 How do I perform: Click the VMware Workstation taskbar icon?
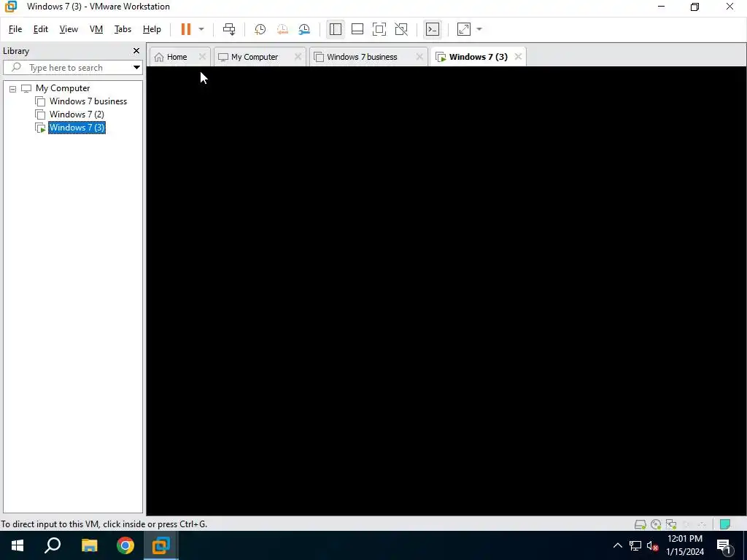tap(161, 545)
